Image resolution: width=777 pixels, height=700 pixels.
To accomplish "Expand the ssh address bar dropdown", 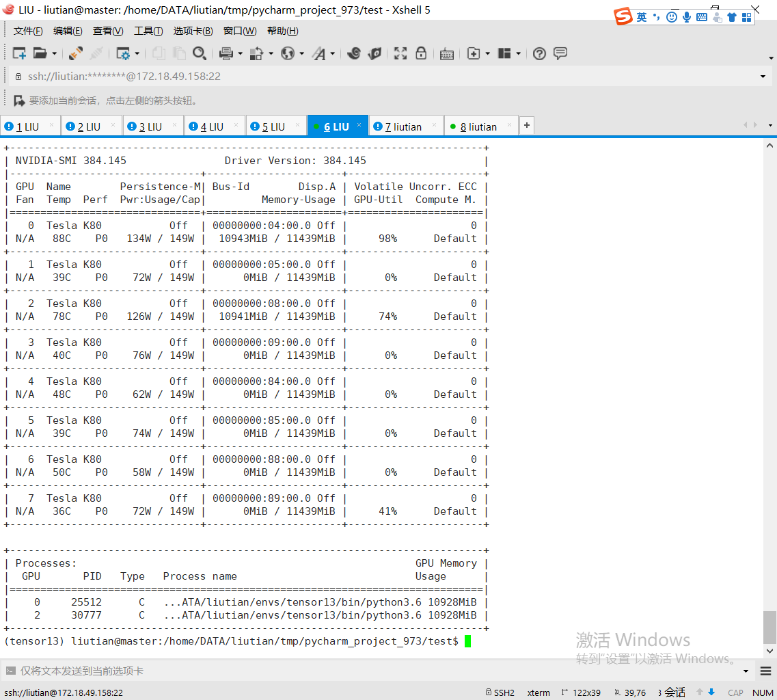I will (763, 75).
